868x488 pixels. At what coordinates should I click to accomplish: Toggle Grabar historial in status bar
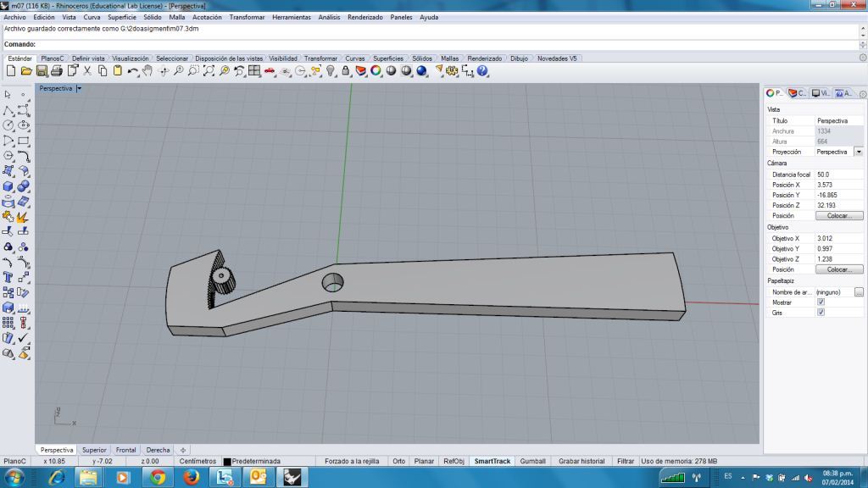tap(581, 461)
